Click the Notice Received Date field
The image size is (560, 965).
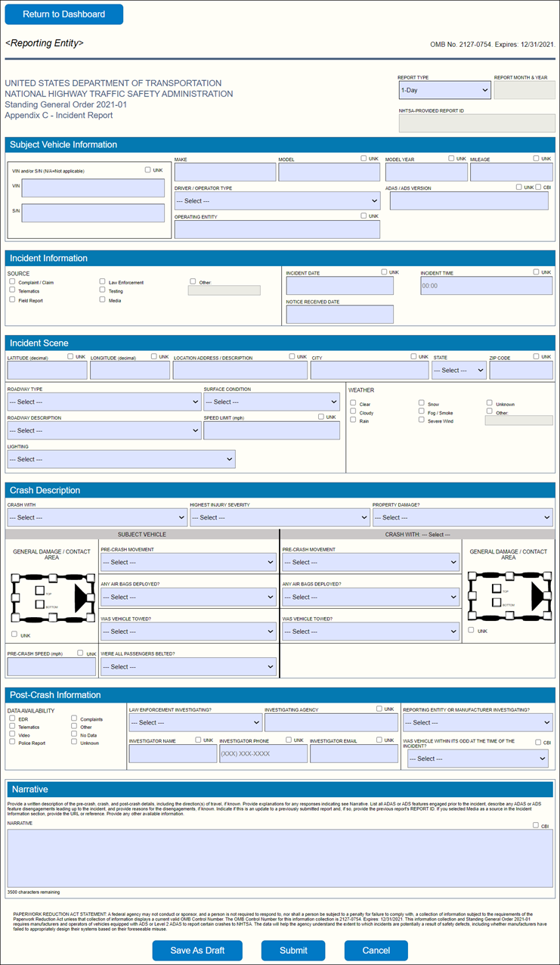pos(340,314)
